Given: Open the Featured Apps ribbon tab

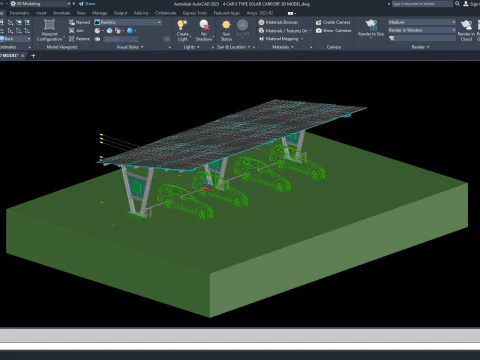Looking at the screenshot, I should point(227,13).
